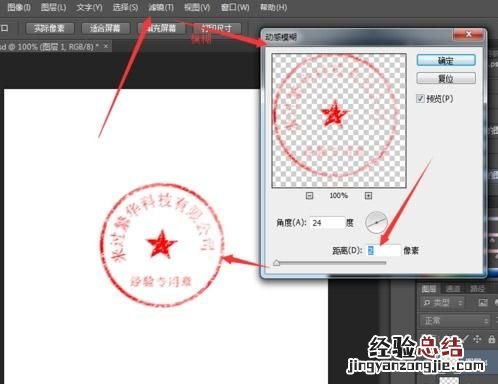Open the 图像(I) menu
This screenshot has height=384, width=498.
19,7
